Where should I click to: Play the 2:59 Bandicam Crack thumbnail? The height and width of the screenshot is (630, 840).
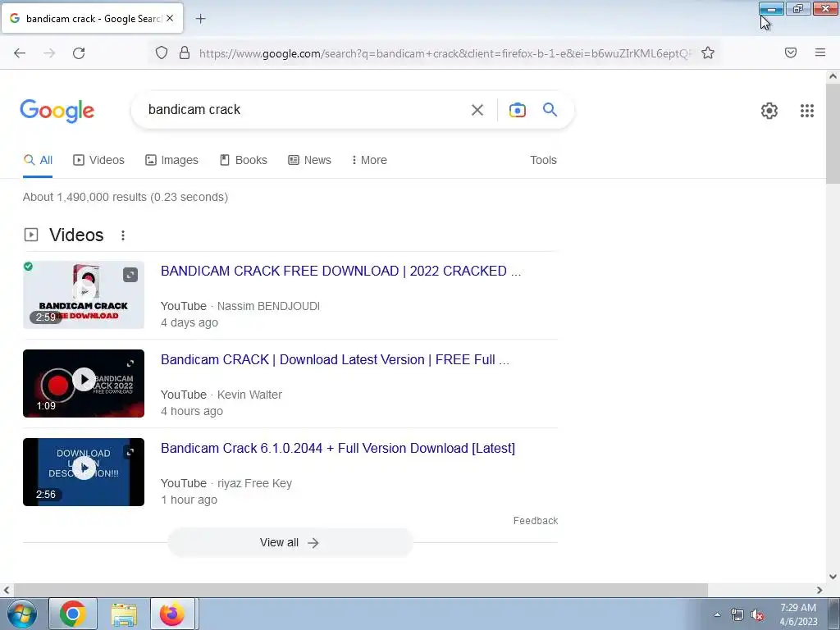click(x=84, y=294)
